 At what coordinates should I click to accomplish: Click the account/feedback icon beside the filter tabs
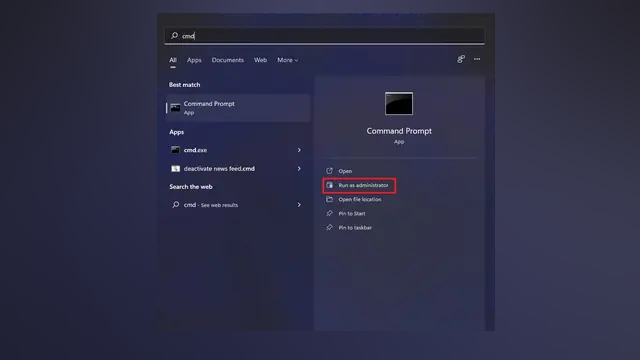coord(461,59)
